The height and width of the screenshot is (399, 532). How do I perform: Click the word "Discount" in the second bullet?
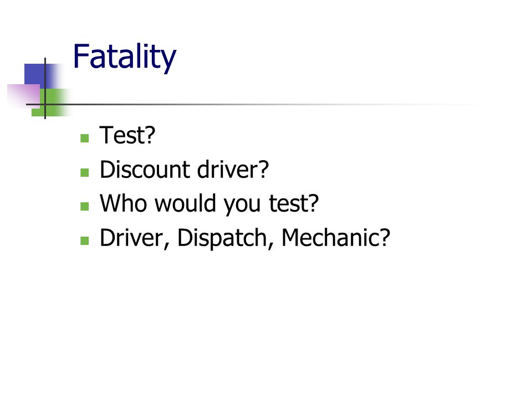point(145,170)
